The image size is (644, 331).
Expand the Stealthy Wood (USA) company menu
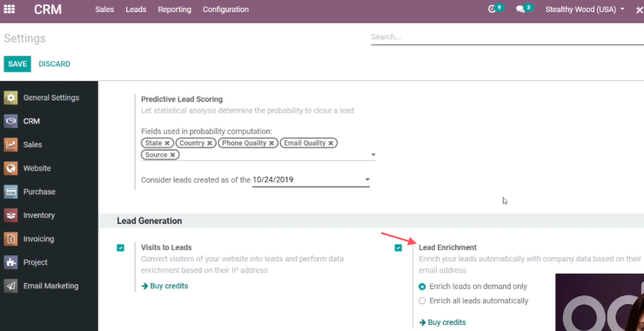(585, 10)
